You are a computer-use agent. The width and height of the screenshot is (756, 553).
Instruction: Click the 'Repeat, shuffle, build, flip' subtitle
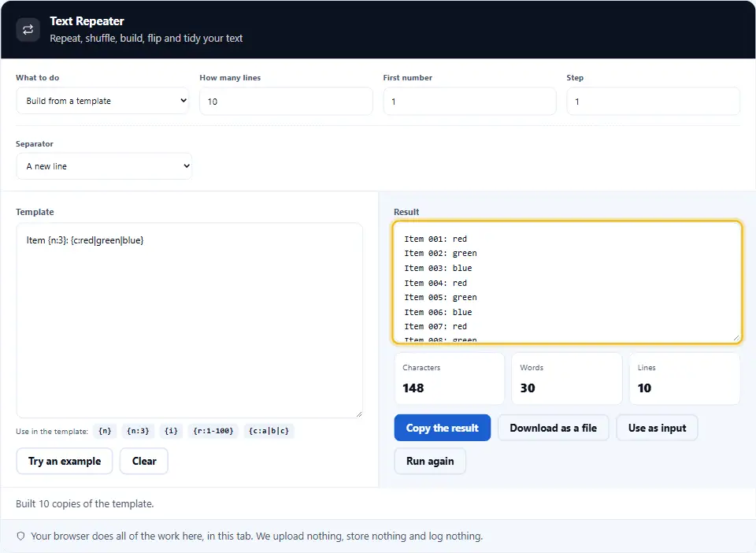pos(146,38)
